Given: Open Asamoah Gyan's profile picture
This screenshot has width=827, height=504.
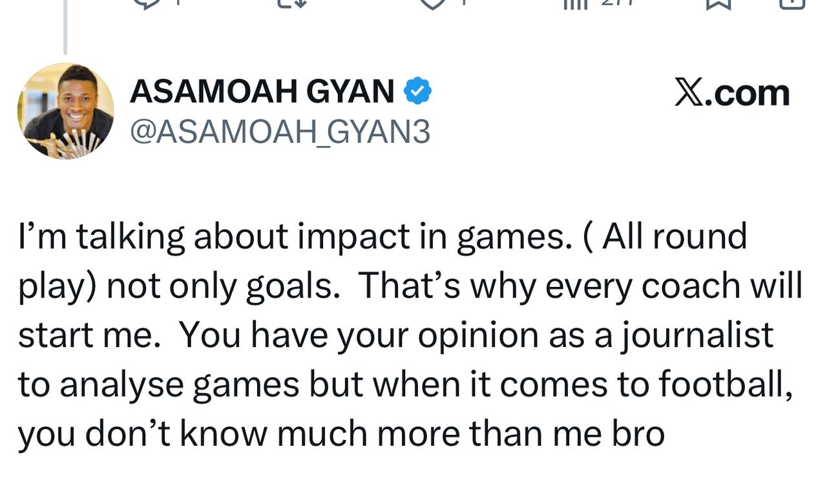Looking at the screenshot, I should click(x=66, y=111).
